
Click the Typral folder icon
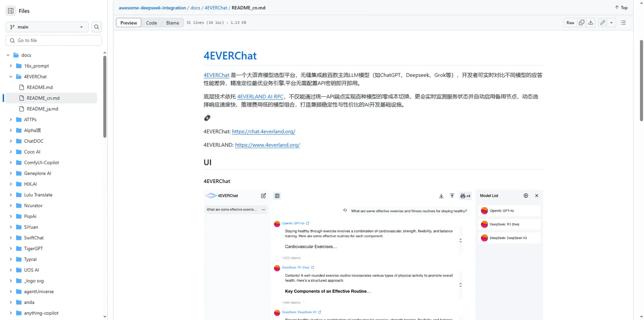[x=19, y=259]
